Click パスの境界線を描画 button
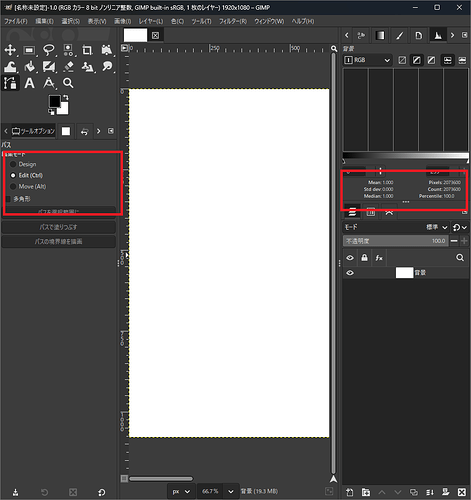 pos(59,242)
